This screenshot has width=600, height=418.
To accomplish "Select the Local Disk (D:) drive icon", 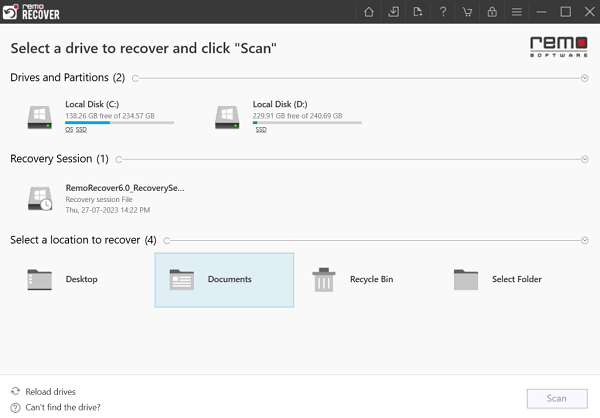I will point(227,117).
